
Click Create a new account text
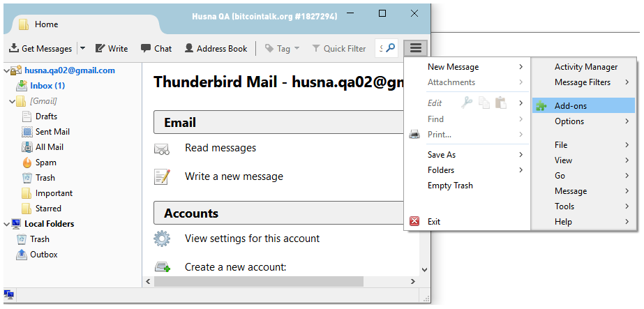(235, 267)
